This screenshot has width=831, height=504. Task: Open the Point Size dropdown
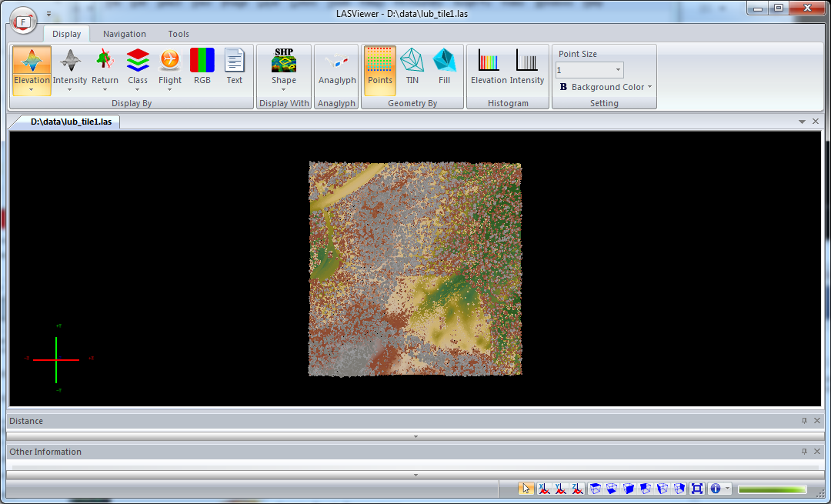(617, 69)
